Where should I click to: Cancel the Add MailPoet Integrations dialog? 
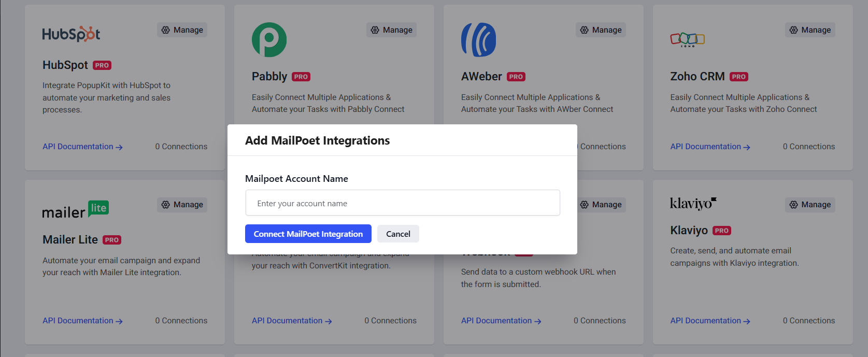[x=398, y=234]
